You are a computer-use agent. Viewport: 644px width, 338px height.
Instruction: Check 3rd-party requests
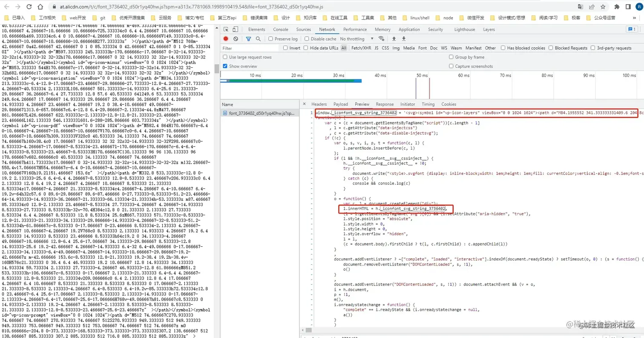[x=593, y=48]
